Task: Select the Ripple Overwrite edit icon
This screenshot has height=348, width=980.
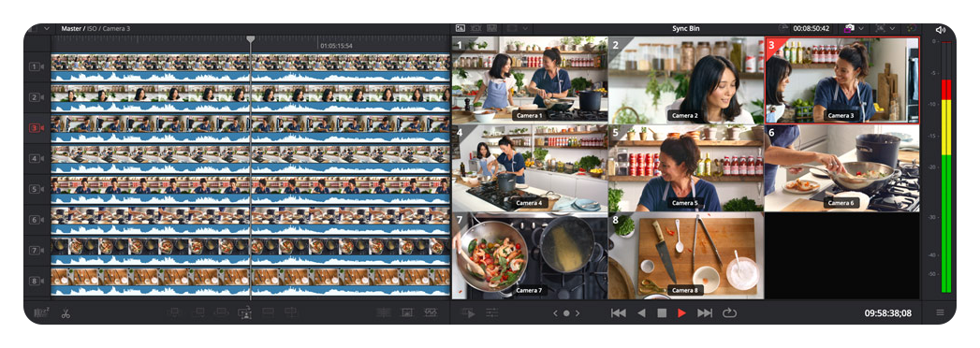Action: pyautogui.click(x=221, y=313)
